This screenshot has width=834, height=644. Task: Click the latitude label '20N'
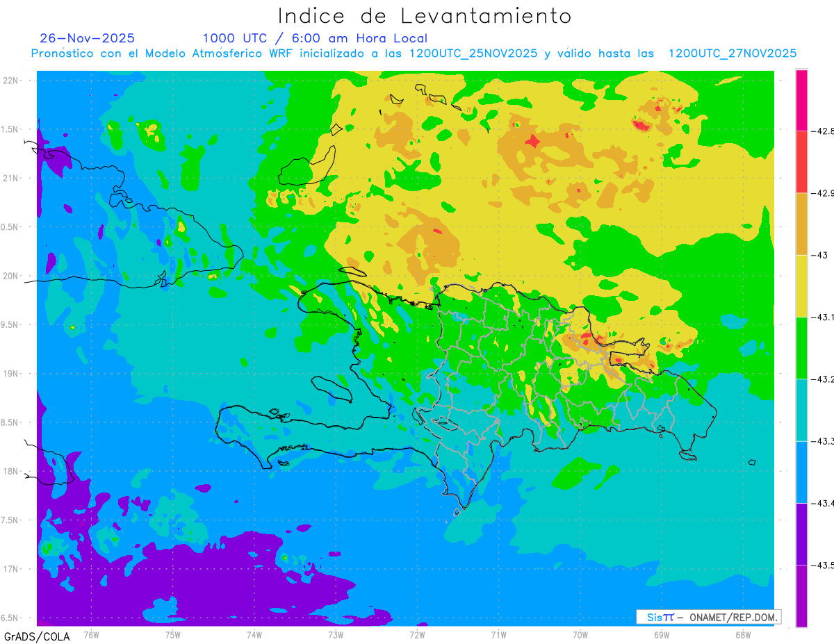point(10,276)
